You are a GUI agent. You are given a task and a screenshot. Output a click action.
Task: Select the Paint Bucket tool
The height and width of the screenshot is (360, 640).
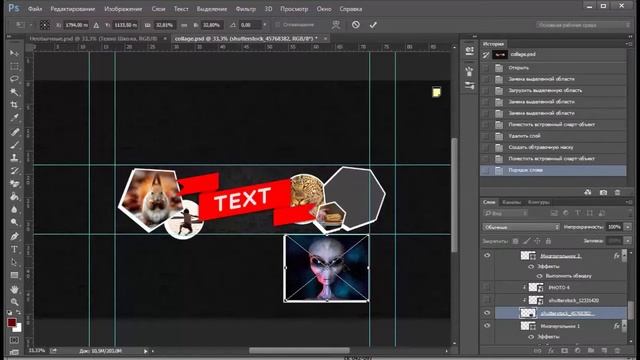coord(14,197)
